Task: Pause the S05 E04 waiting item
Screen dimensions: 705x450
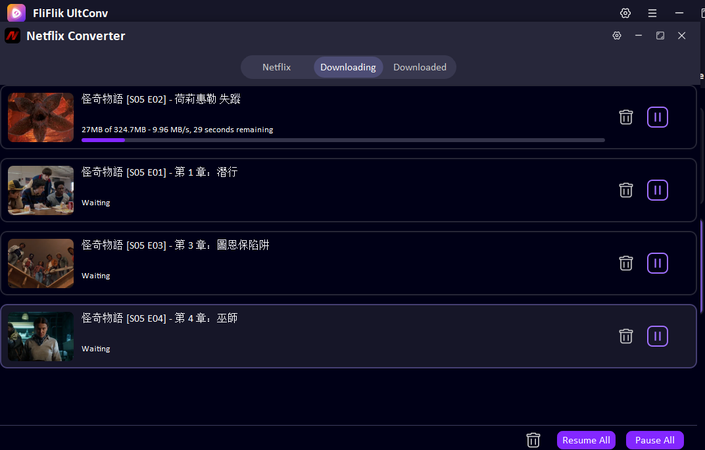Action: [657, 336]
